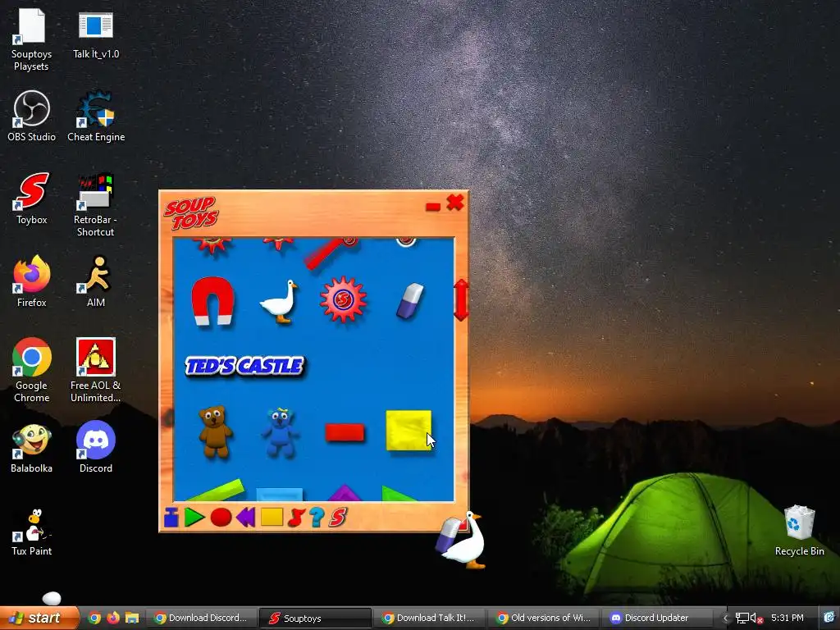Image resolution: width=840 pixels, height=630 pixels.
Task: Select the blue teddy bear toy
Action: click(280, 433)
